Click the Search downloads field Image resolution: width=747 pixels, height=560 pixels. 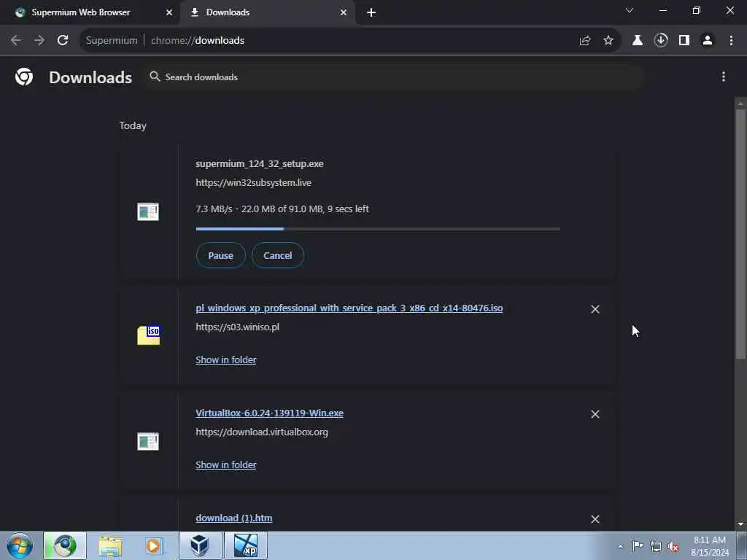coord(395,77)
